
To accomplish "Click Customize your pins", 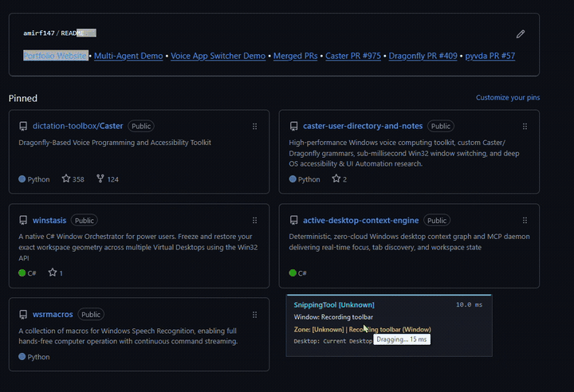I will tap(508, 97).
